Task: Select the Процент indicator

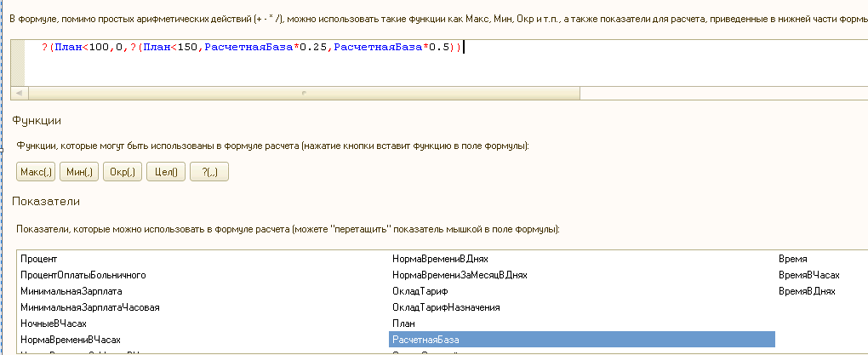Action: (39, 259)
